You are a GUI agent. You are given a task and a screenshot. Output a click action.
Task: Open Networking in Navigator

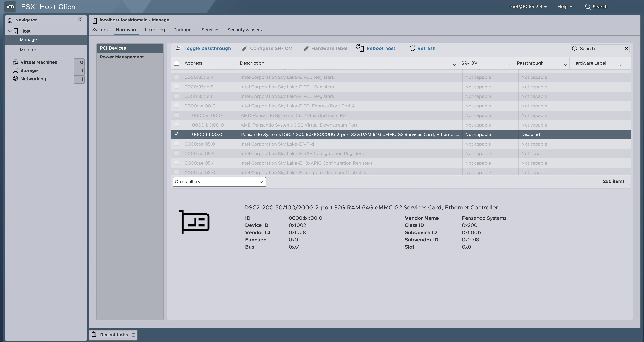(33, 79)
